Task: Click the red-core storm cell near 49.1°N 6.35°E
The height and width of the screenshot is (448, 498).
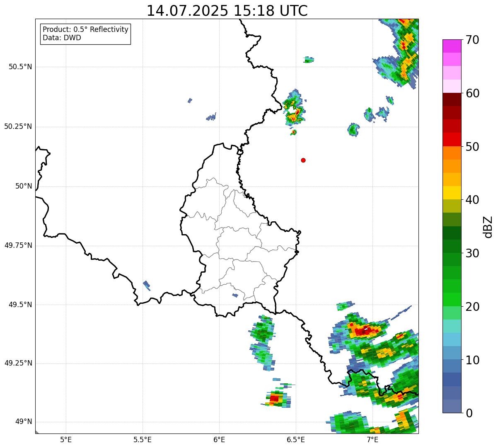Action: click(276, 399)
